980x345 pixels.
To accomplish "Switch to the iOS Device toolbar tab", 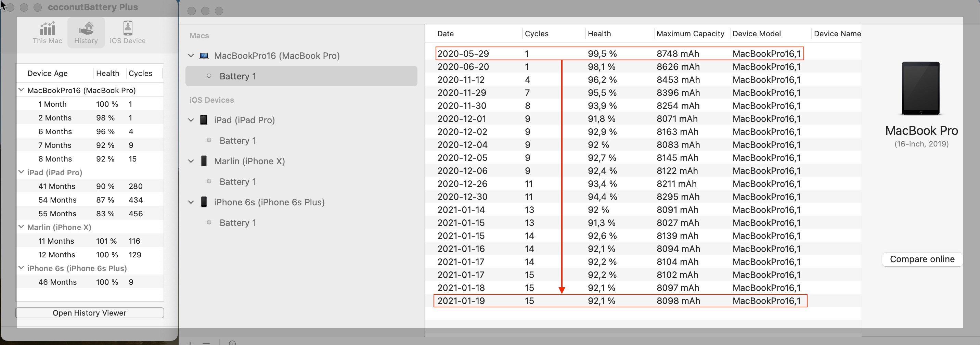I will point(127,33).
